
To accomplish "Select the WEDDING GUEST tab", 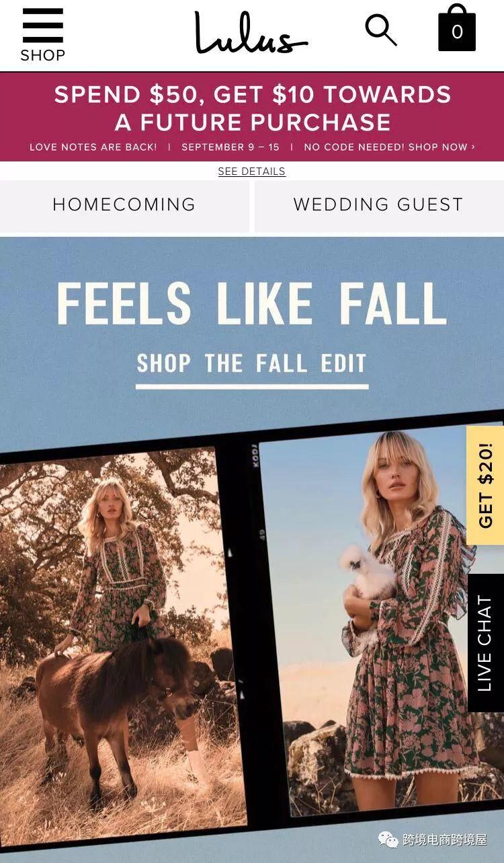I will coord(379,204).
